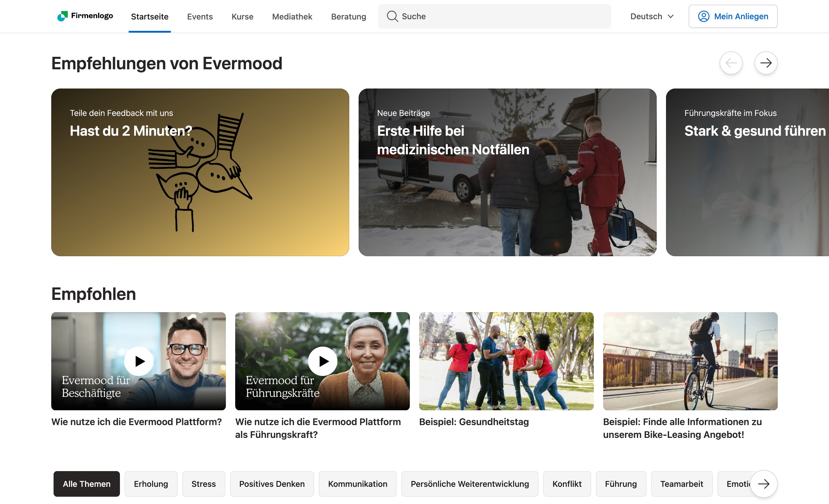This screenshot has width=829, height=504.
Task: Click the magnifier icon in the search bar
Action: [x=392, y=16]
